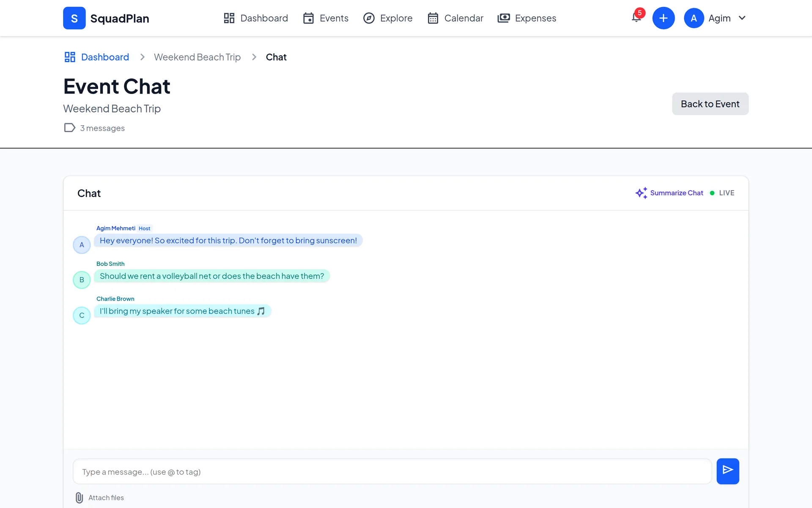Click the breadcrumb dashboard grid icon

70,57
